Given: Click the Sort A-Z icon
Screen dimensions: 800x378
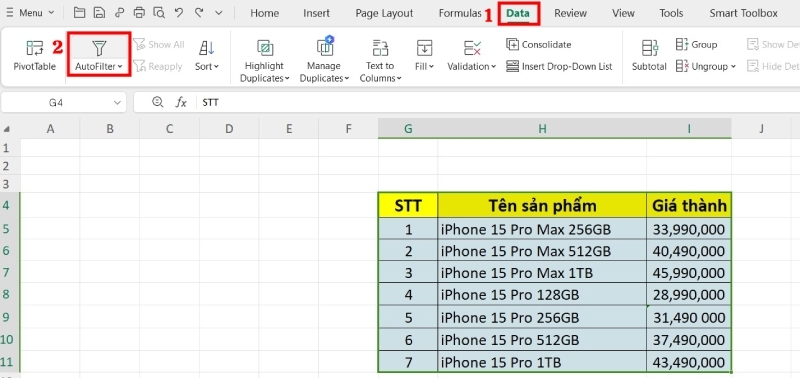Looking at the screenshot, I should [x=207, y=48].
